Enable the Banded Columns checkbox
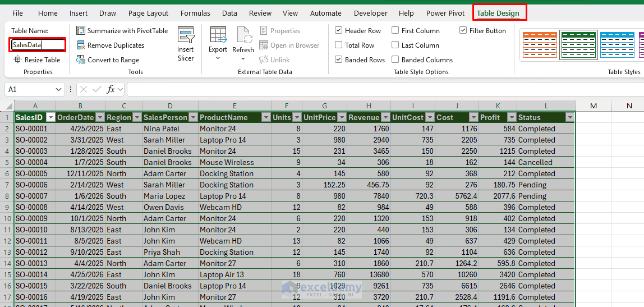644x307 pixels. 395,60
